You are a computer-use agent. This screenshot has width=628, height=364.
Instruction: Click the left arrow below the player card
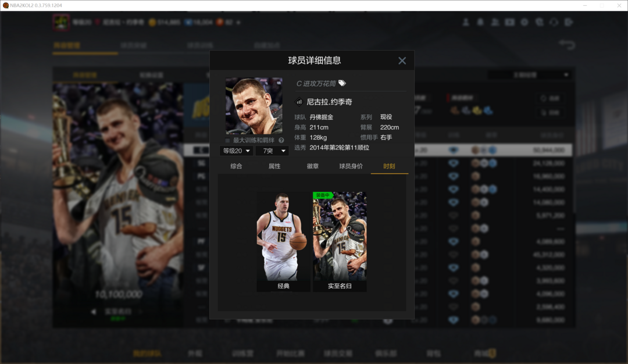pos(94,312)
